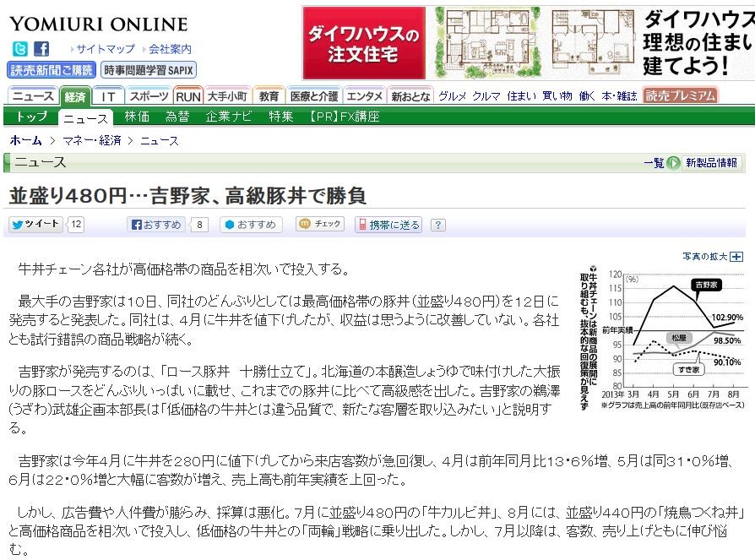This screenshot has width=755, height=560.
Task: Open the グルメ link
Action: coord(452,96)
